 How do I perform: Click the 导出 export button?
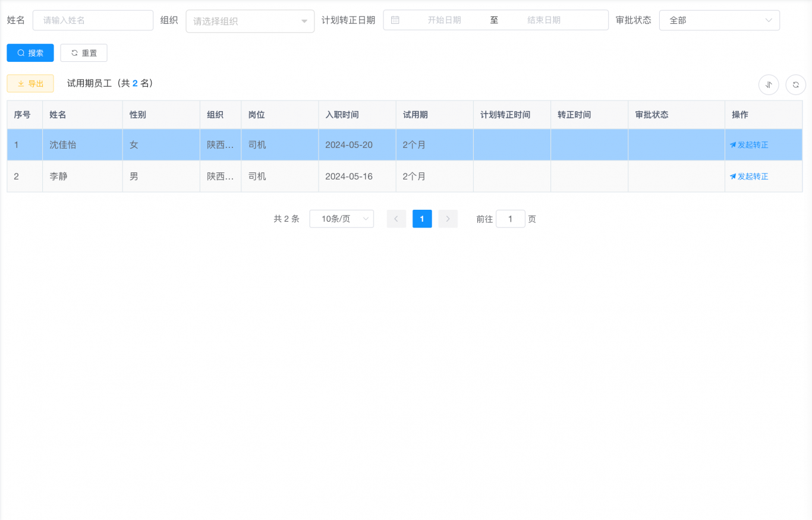(x=30, y=84)
